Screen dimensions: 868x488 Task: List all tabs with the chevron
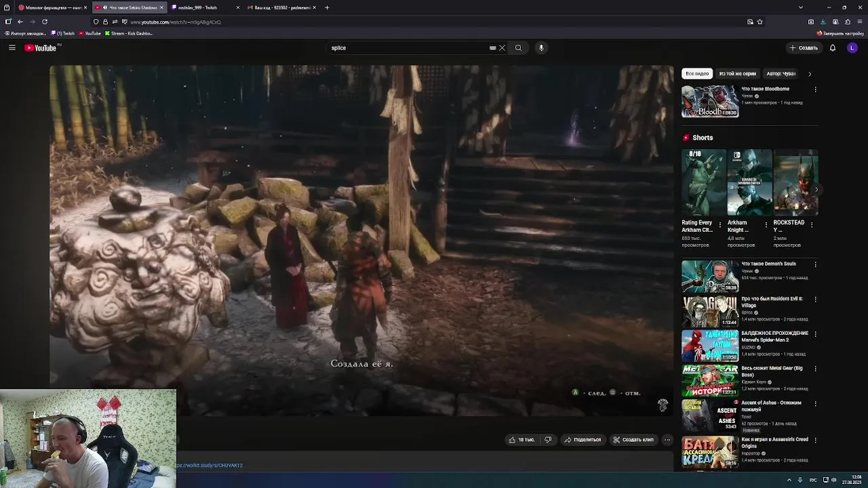tap(801, 7)
